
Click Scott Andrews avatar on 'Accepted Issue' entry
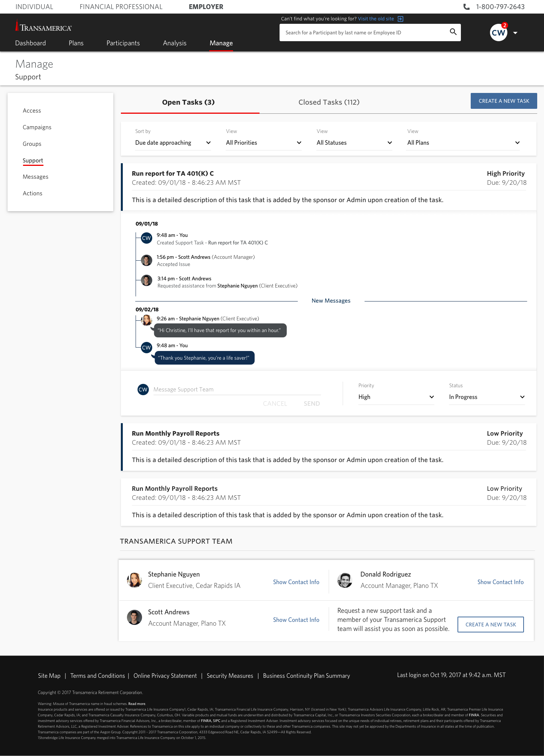coord(147,260)
